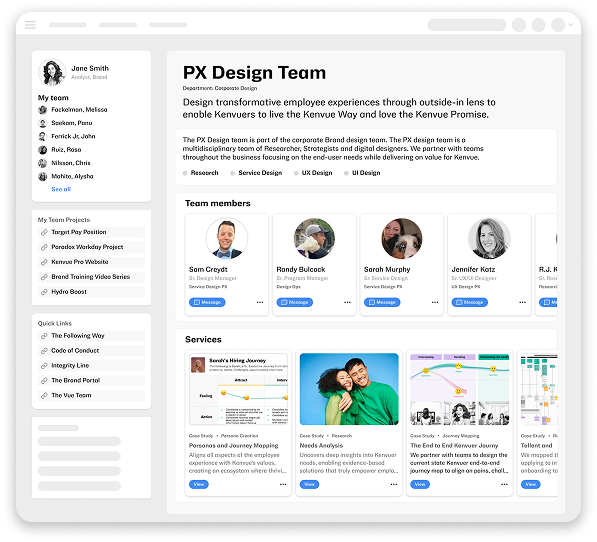597x542 pixels.
Task: Message Randy Bulcock
Action: [x=295, y=302]
